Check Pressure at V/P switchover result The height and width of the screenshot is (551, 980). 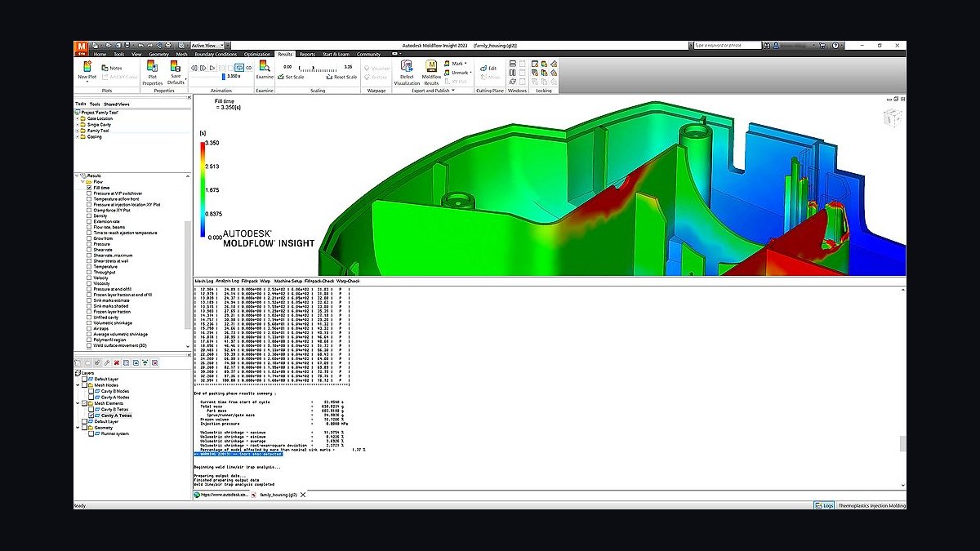[90, 193]
